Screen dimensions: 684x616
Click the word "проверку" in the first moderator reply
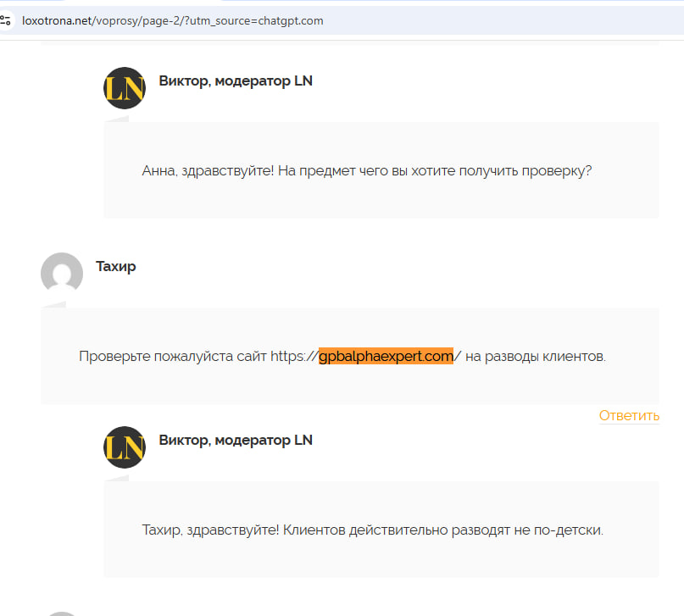point(559,170)
